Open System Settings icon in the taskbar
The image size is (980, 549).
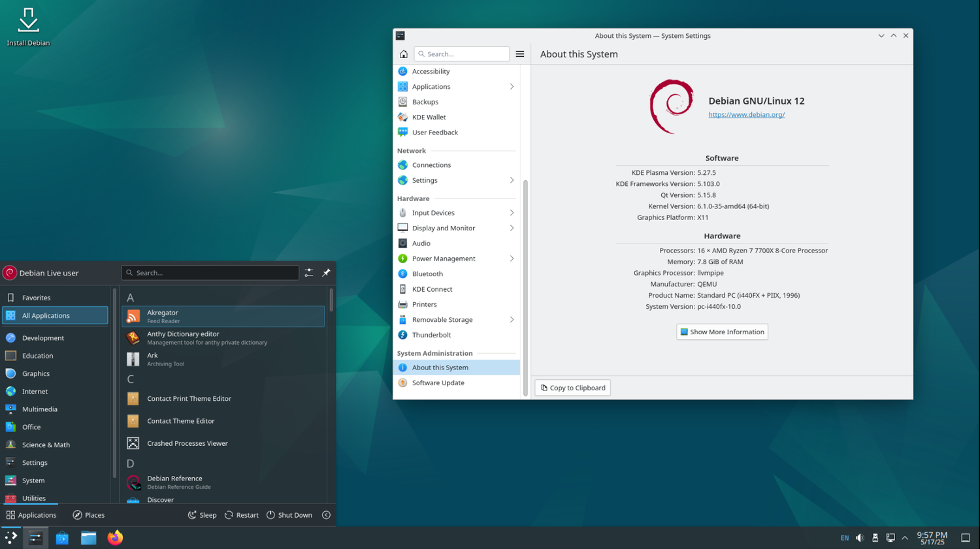coord(35,538)
